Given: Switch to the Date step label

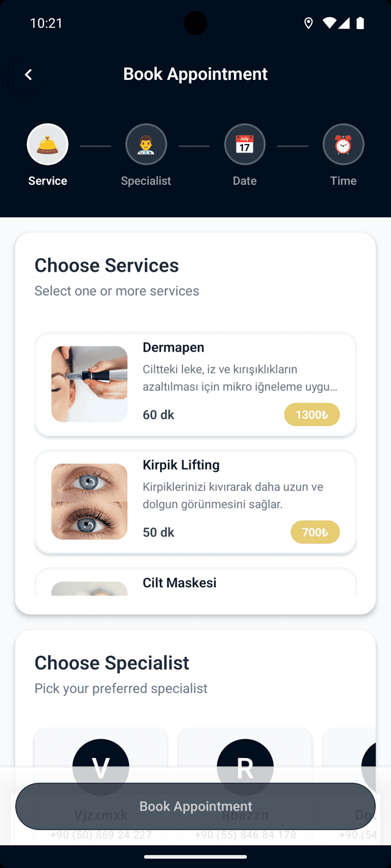Looking at the screenshot, I should point(244,181).
